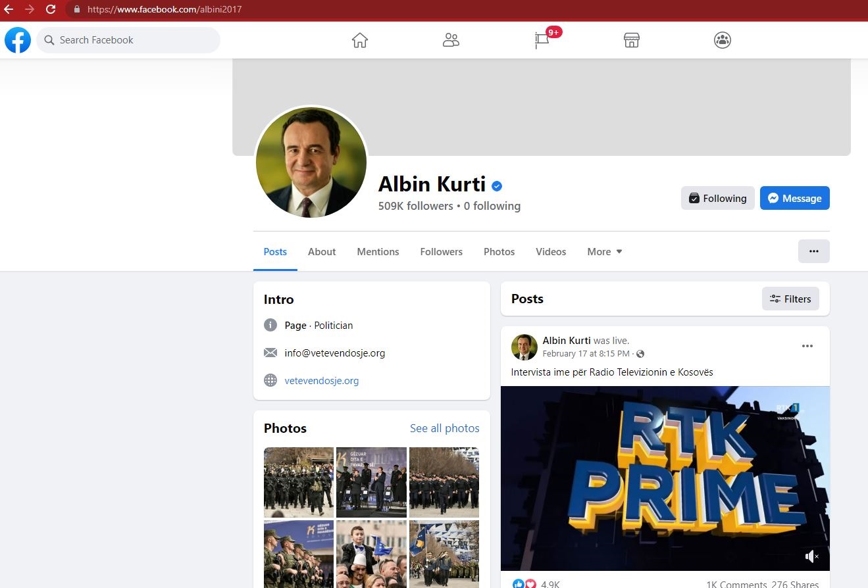This screenshot has height=588, width=868.
Task: Switch to the About tab
Action: pos(322,251)
